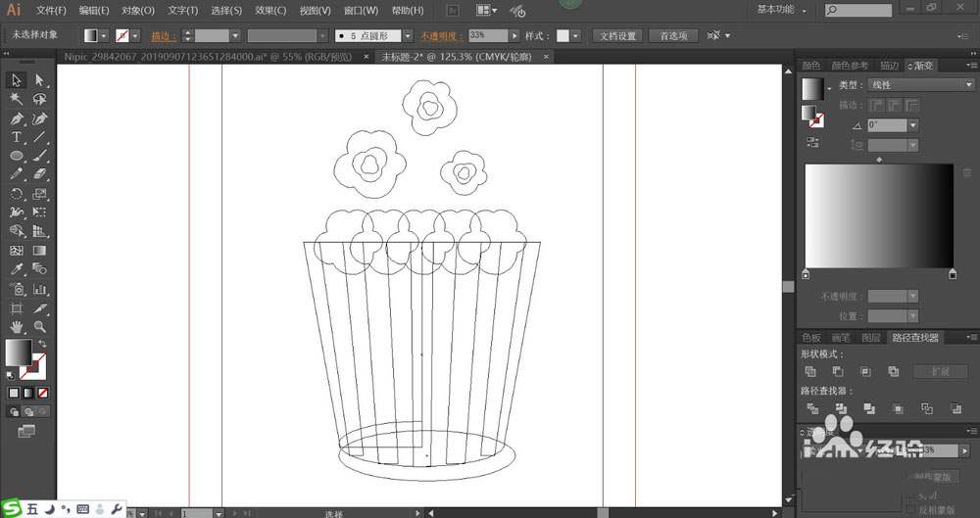Select the Shape Builder tool
Image resolution: width=980 pixels, height=518 pixels.
point(17,231)
